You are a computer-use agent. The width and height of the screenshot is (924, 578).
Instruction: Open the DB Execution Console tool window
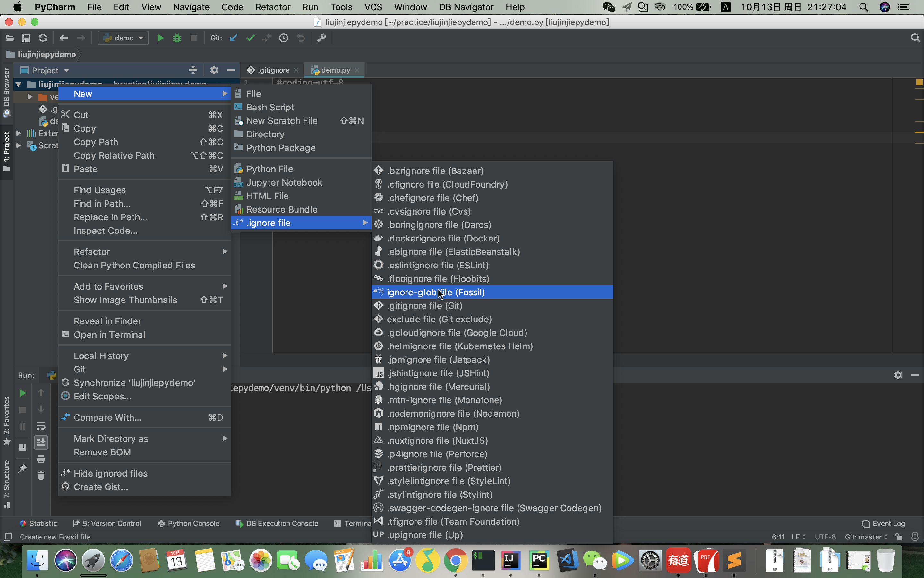click(277, 523)
